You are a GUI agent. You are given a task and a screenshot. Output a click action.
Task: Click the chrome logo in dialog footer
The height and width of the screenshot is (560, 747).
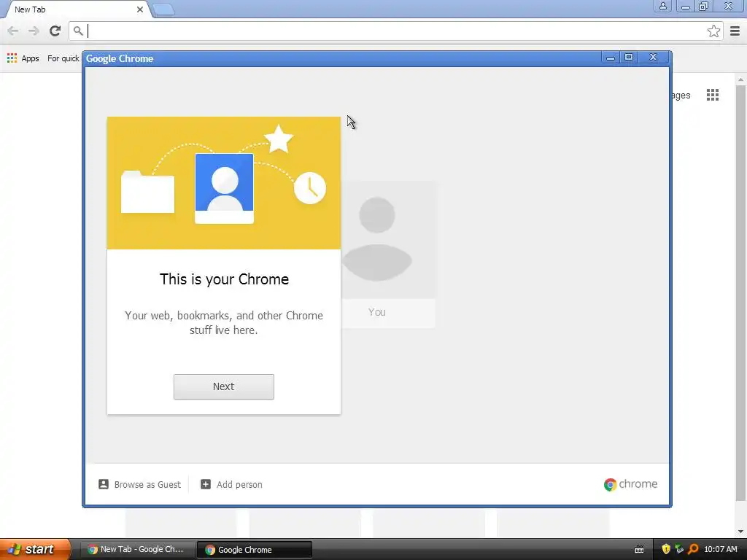(x=630, y=484)
